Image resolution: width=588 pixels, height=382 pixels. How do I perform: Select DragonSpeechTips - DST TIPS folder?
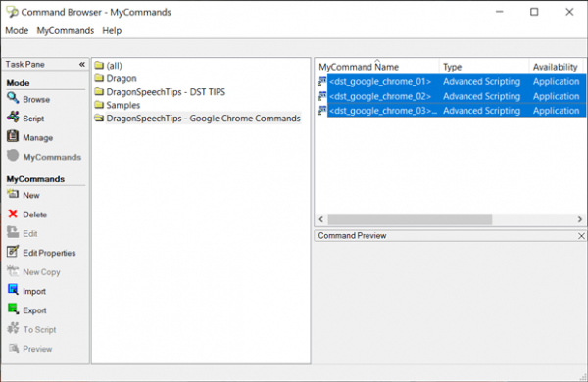166,91
